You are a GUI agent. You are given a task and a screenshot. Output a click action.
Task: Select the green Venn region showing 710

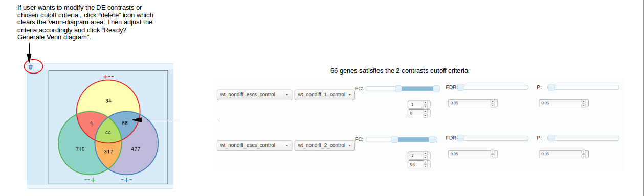[x=80, y=149]
